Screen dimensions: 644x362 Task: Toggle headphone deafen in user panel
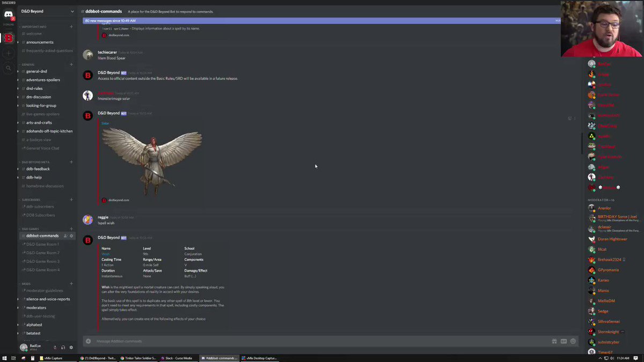(63, 348)
